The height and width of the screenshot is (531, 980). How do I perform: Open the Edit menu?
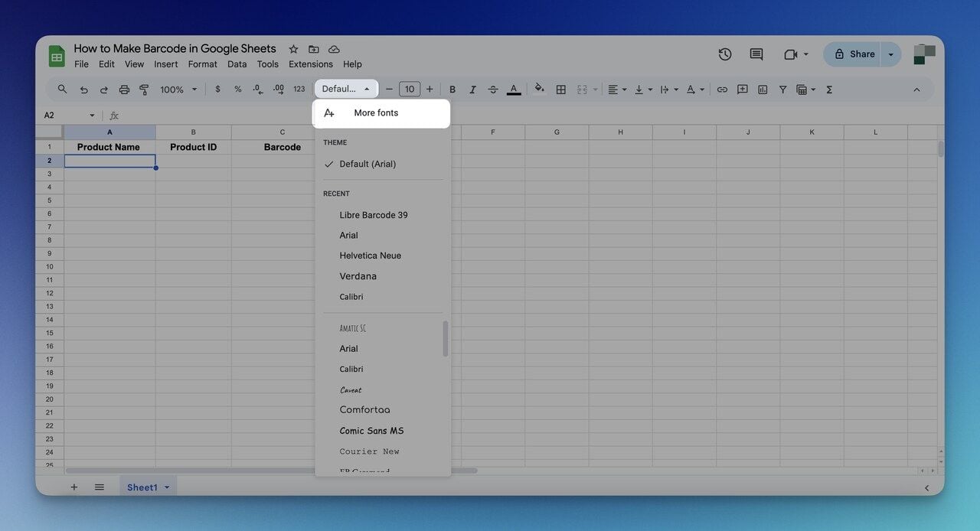click(106, 64)
